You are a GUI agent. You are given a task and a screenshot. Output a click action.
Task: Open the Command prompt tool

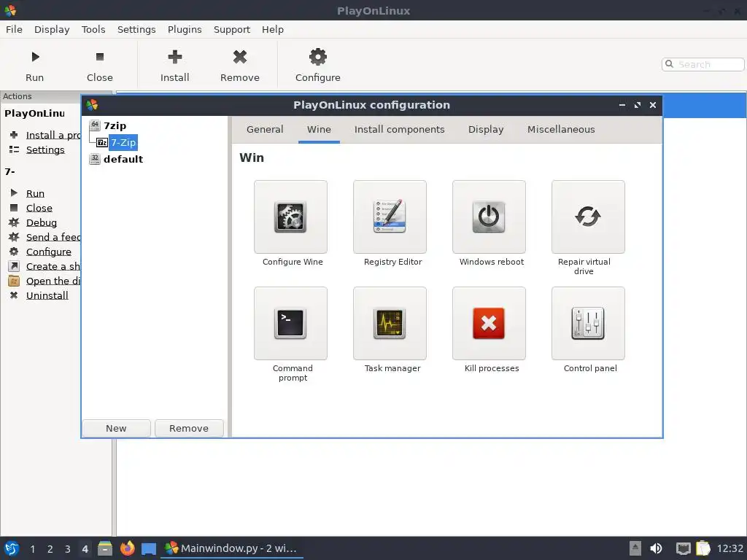(x=290, y=323)
